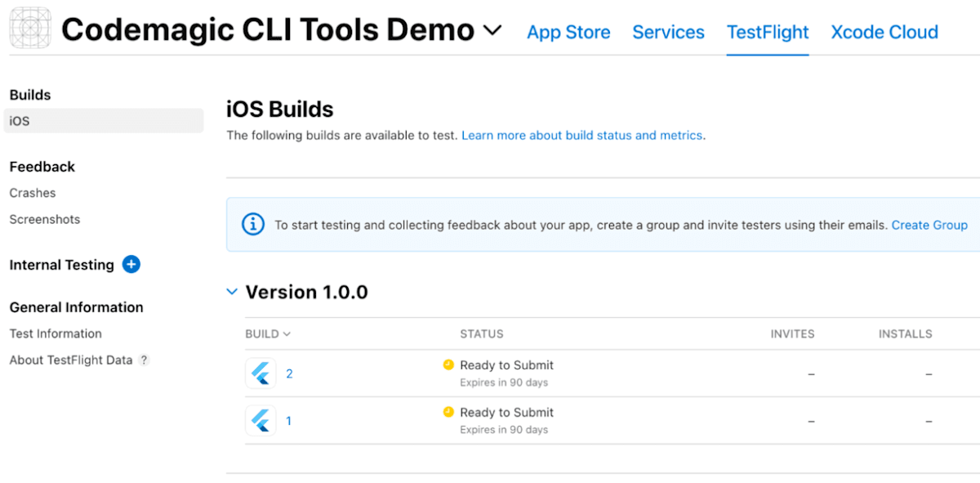Open Screenshots feedback in sidebar
This screenshot has width=980, height=483.
pyautogui.click(x=45, y=219)
